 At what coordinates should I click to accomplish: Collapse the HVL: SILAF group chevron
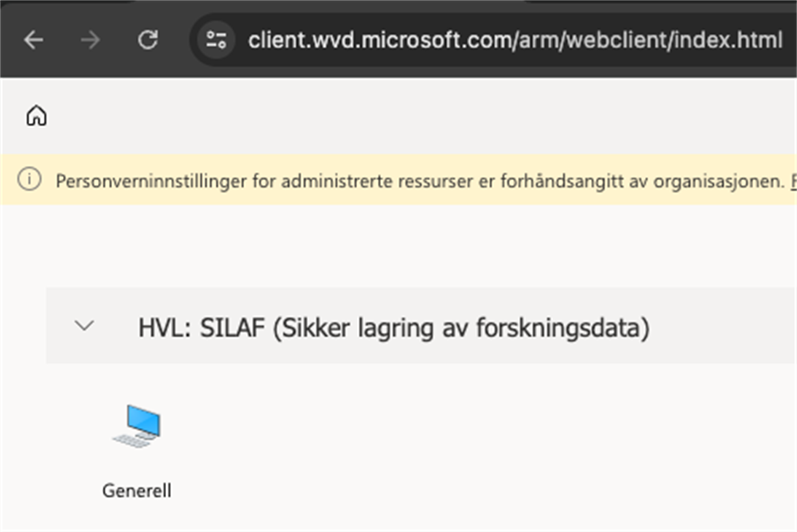click(84, 326)
